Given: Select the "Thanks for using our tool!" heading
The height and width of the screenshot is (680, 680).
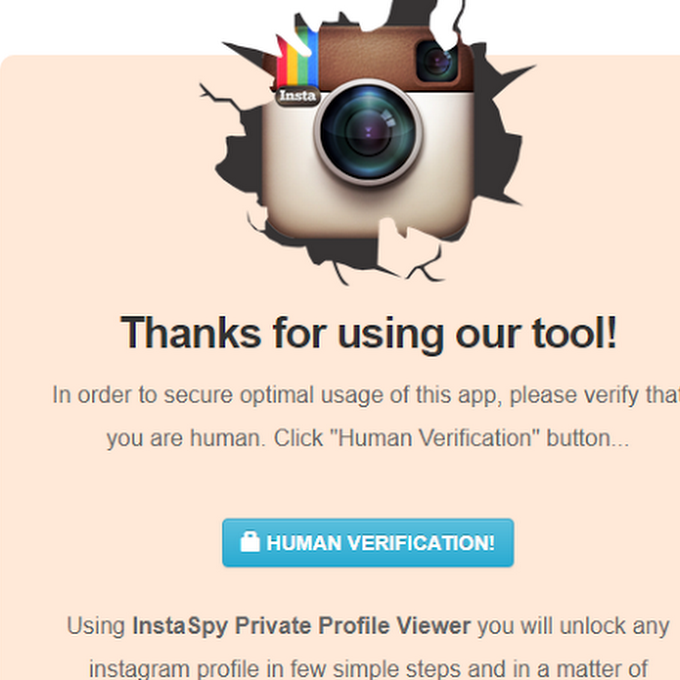Looking at the screenshot, I should 368,333.
